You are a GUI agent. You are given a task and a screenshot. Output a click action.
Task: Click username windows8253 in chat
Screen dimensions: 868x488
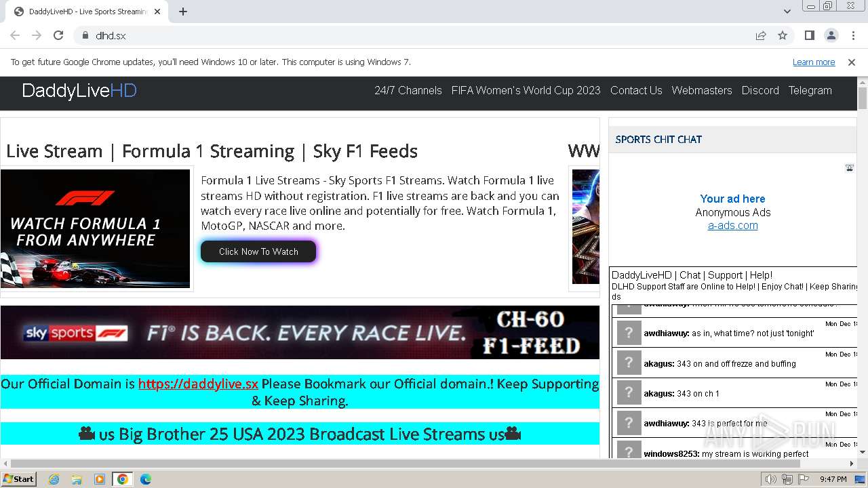(x=671, y=454)
